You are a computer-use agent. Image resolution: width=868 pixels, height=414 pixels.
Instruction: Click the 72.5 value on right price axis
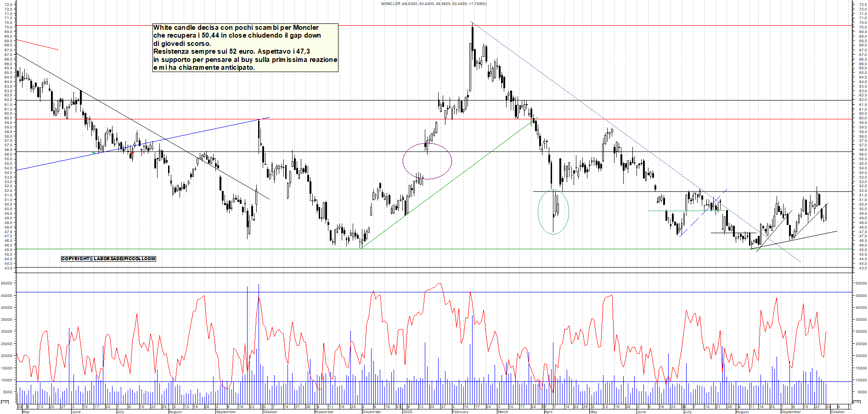coord(862,5)
